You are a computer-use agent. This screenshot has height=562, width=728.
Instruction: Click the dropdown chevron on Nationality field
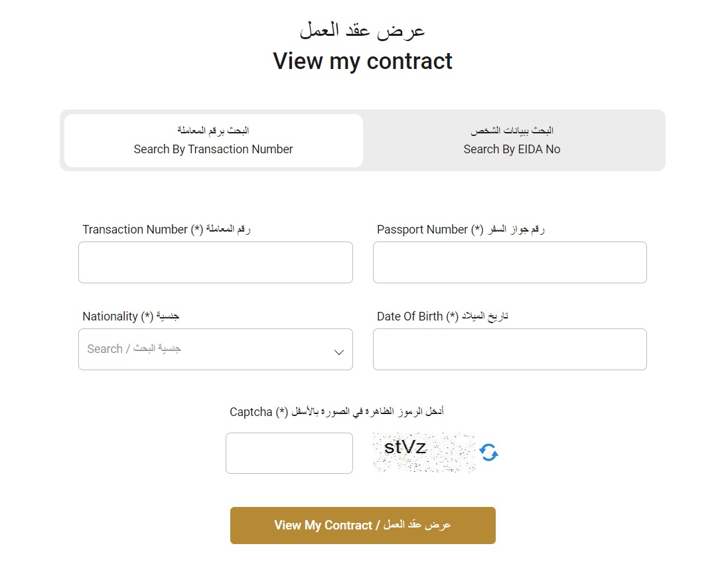click(338, 350)
